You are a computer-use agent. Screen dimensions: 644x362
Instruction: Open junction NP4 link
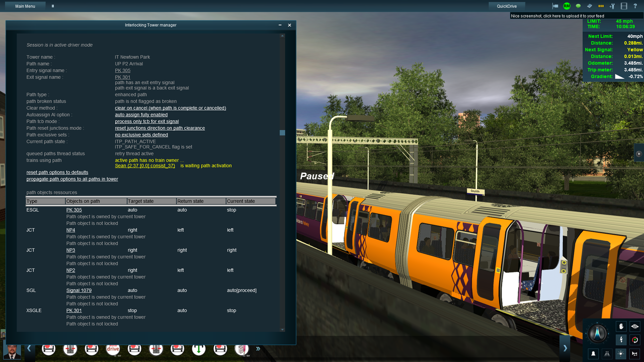pyautogui.click(x=71, y=230)
